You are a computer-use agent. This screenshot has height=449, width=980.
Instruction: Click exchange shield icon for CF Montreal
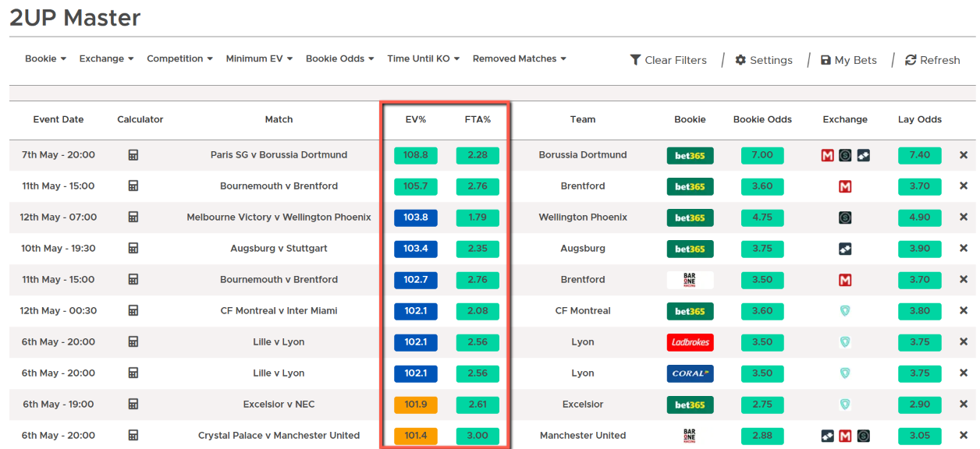click(x=845, y=311)
